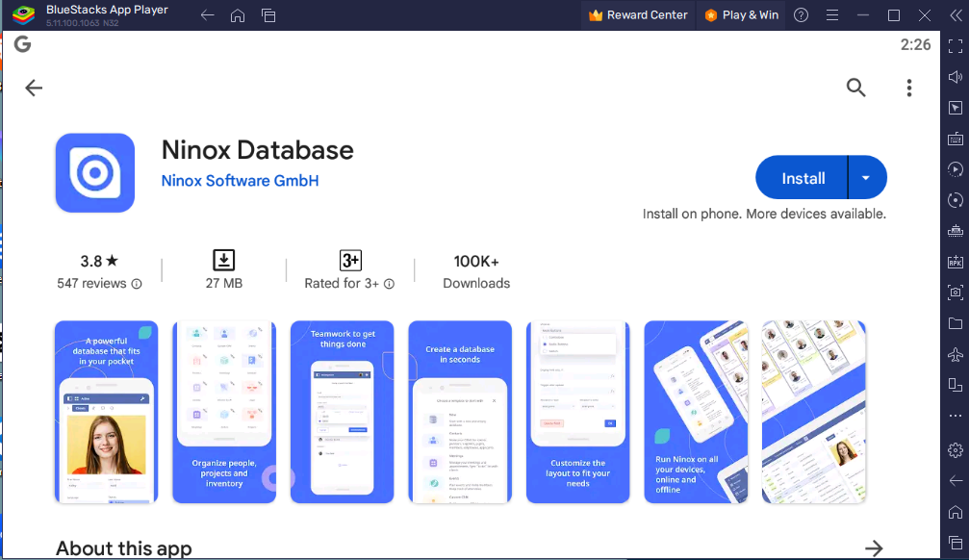The width and height of the screenshot is (969, 560).
Task: Click the 3.8 star rating
Action: point(99,262)
